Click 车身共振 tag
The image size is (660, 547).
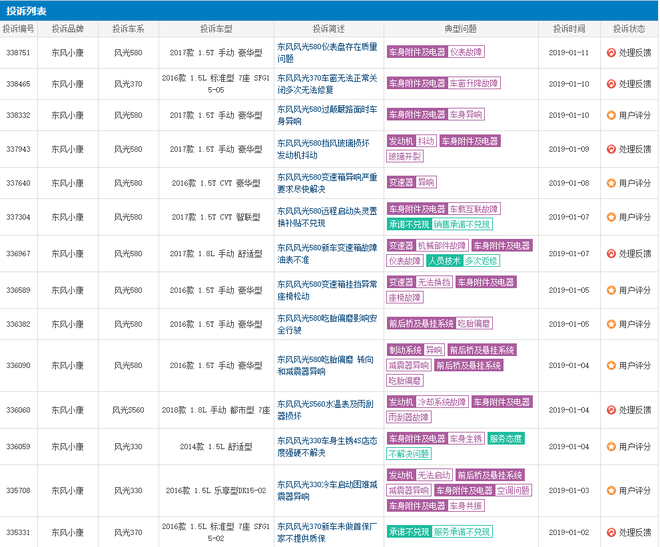[x=466, y=506]
